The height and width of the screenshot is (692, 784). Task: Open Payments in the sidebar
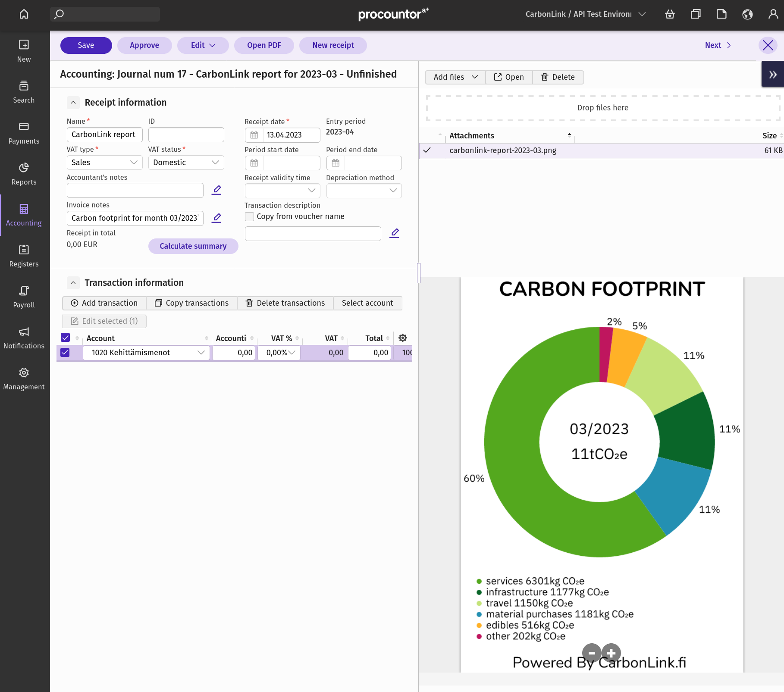coord(24,133)
